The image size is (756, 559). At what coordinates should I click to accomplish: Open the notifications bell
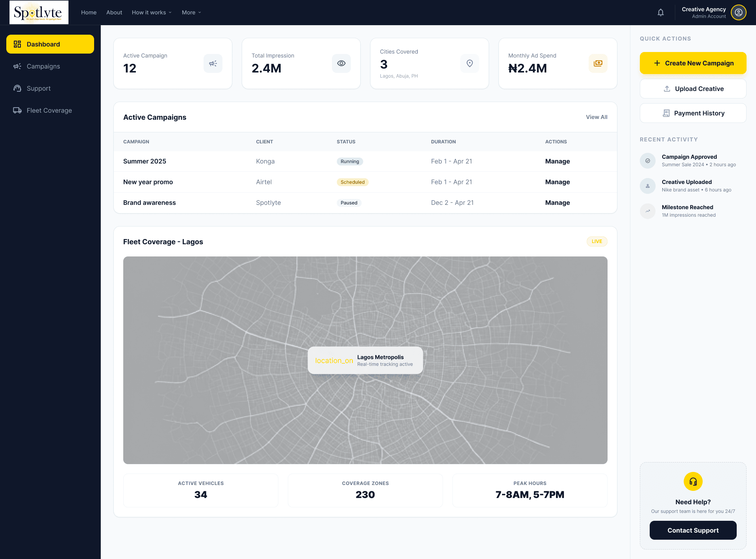[x=661, y=13]
